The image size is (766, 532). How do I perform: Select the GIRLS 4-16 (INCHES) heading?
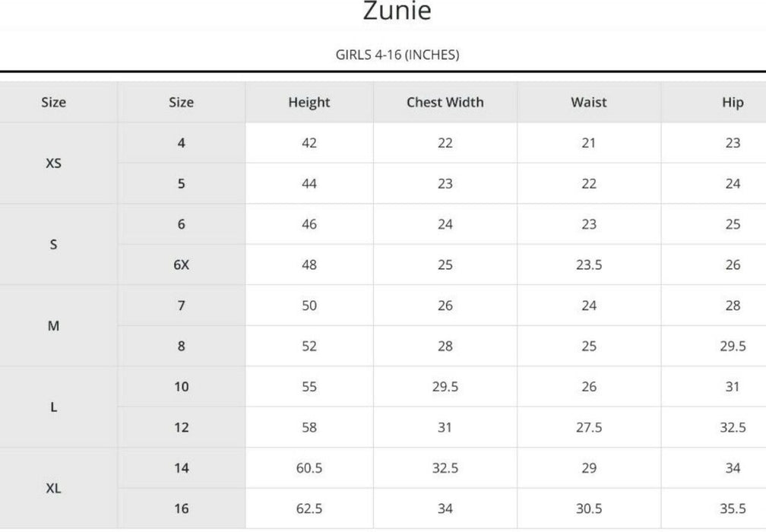(397, 55)
